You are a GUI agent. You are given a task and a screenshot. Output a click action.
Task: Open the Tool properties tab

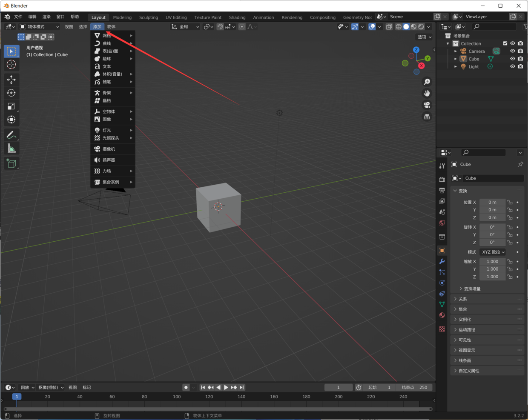442,166
